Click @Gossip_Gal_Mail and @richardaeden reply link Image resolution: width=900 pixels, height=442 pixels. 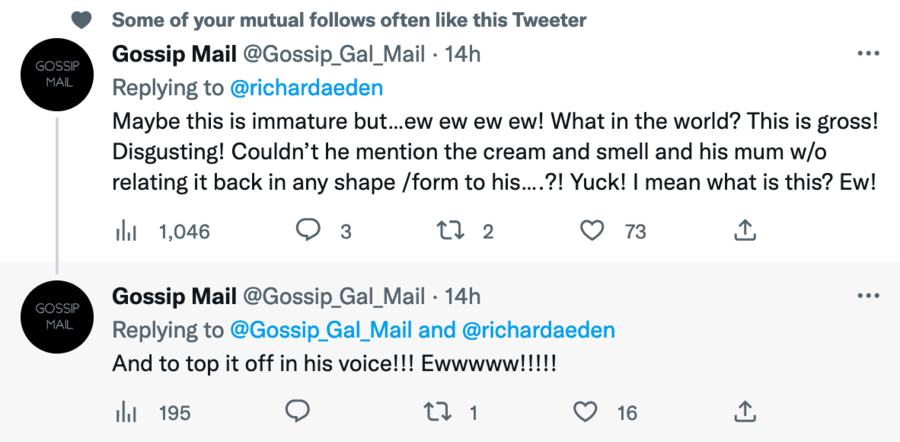click(x=423, y=330)
